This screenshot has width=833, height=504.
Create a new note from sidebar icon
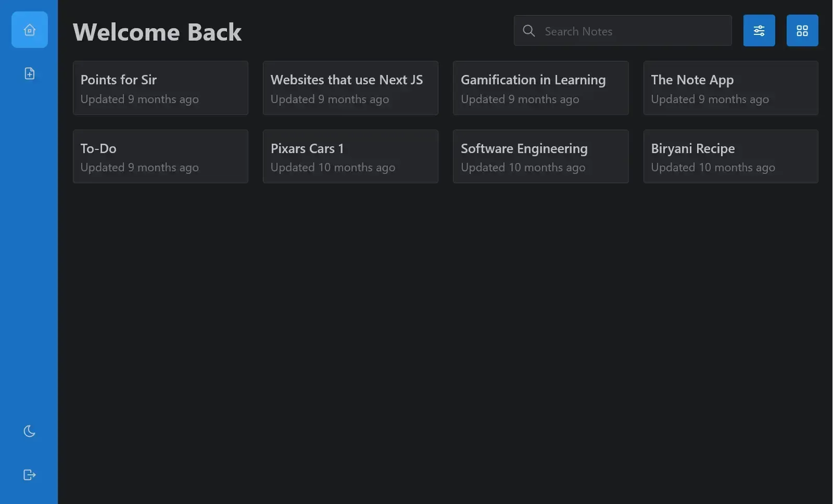pos(30,73)
